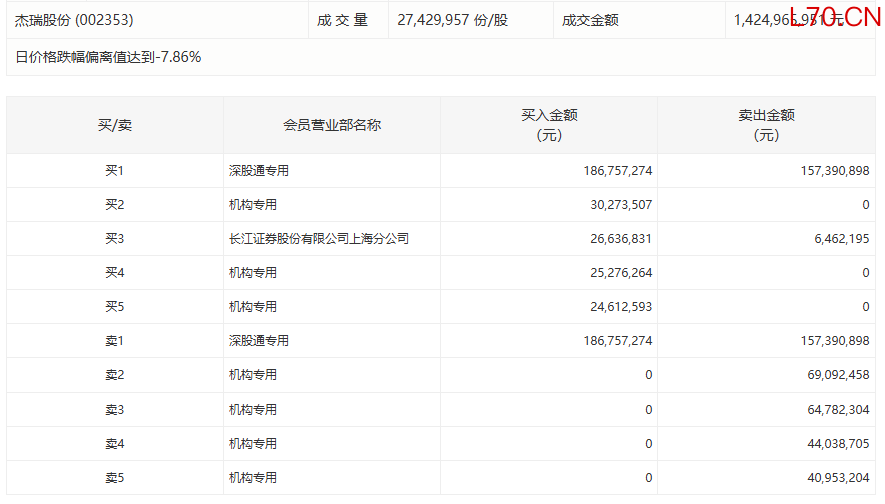This screenshot has height=504, width=885.
Task: Click the 买/卖 column header
Action: click(114, 125)
